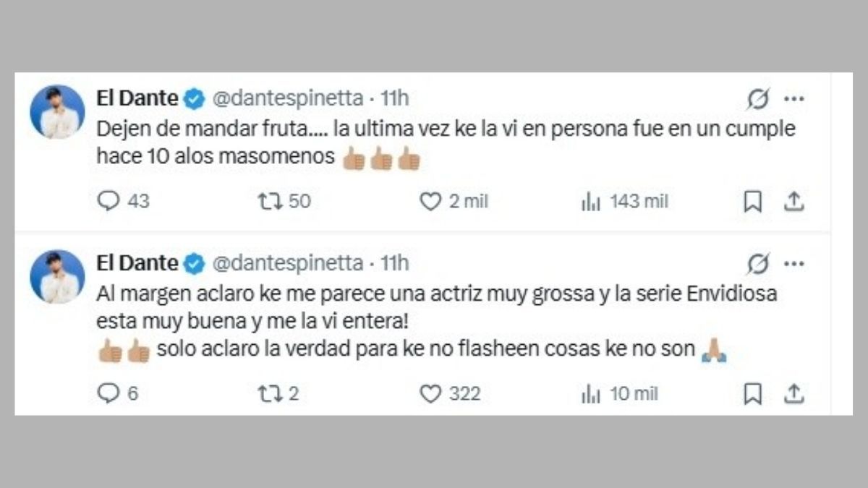Click the reply icon showing 6 replies
Screen dimensions: 868x488
(110, 394)
